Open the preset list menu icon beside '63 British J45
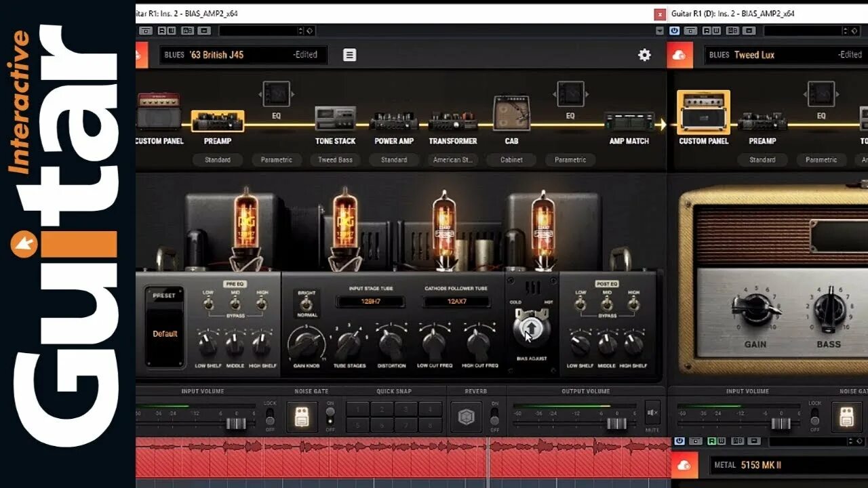 click(x=349, y=55)
